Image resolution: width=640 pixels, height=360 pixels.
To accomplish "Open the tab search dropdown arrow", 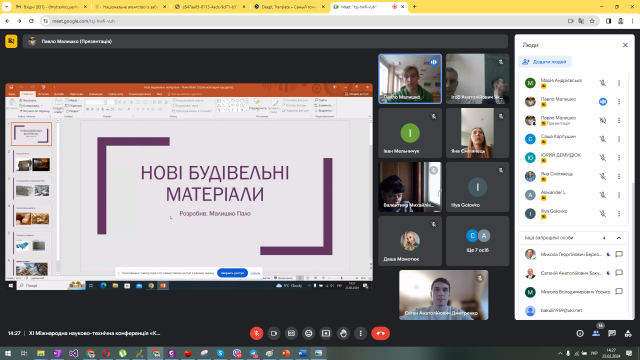I will pos(7,7).
